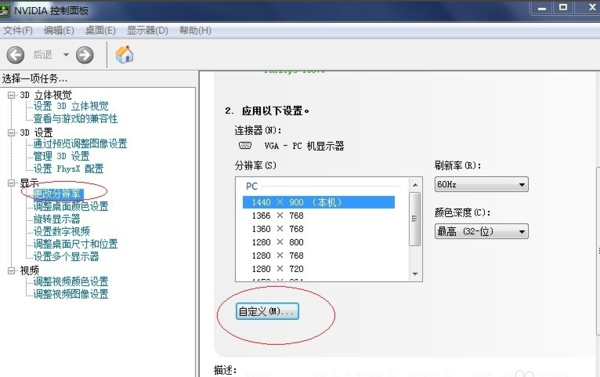The image size is (600, 377).
Task: Open the Home icon in toolbar
Action: click(x=124, y=54)
